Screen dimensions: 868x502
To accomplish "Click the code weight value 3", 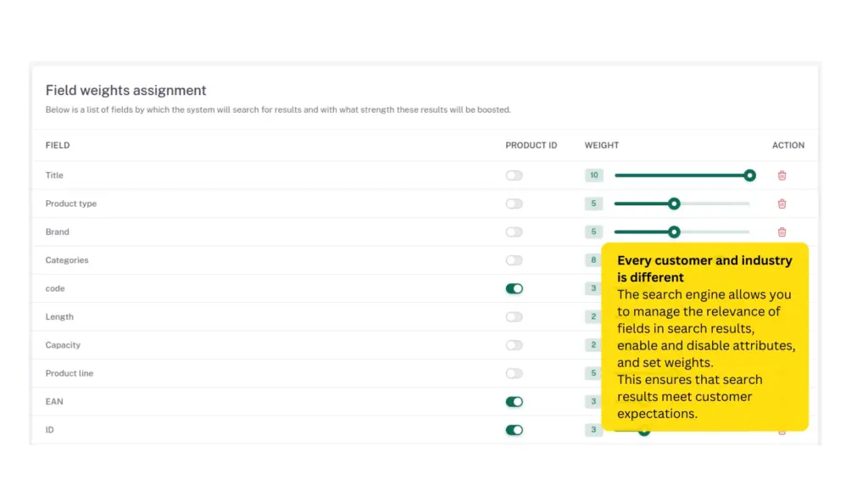I will click(x=593, y=288).
